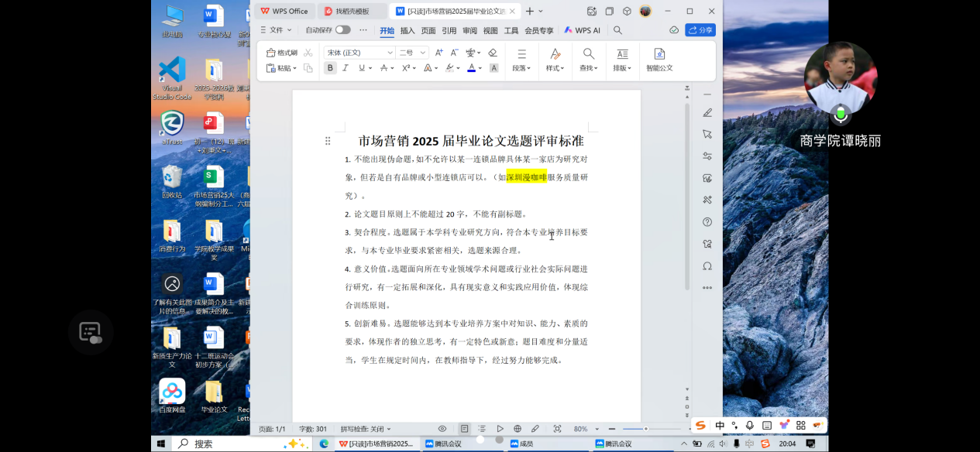Click the WPS AI button
This screenshot has width=980, height=452.
(582, 30)
